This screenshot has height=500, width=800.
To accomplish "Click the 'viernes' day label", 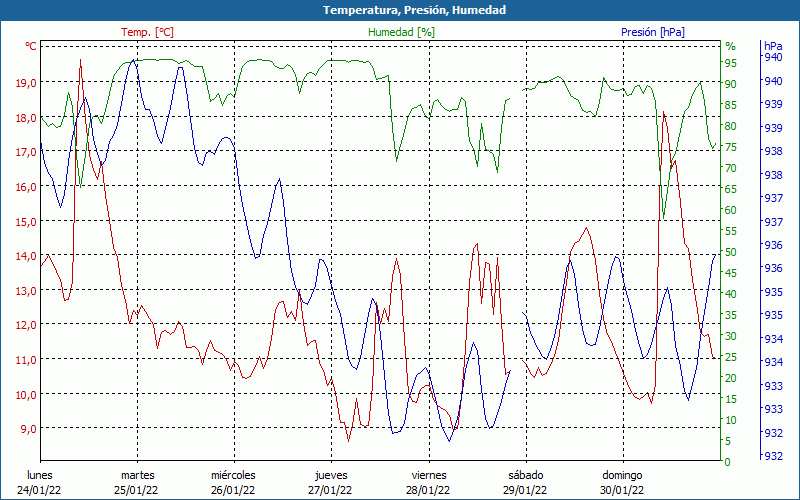I will pyautogui.click(x=429, y=475).
